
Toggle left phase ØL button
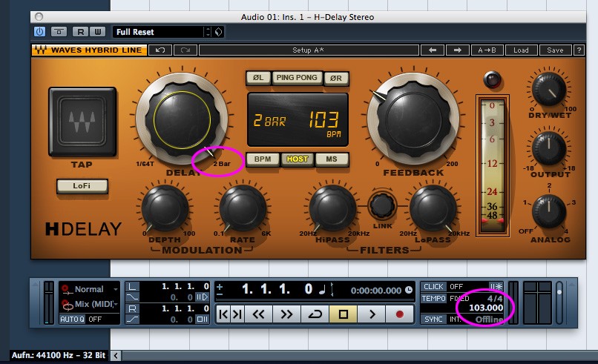(x=258, y=78)
